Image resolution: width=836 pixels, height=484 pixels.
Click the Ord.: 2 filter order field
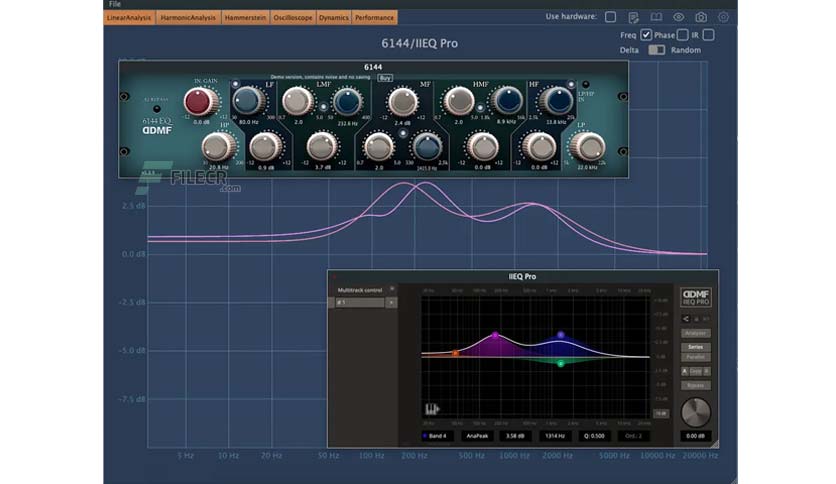click(633, 436)
